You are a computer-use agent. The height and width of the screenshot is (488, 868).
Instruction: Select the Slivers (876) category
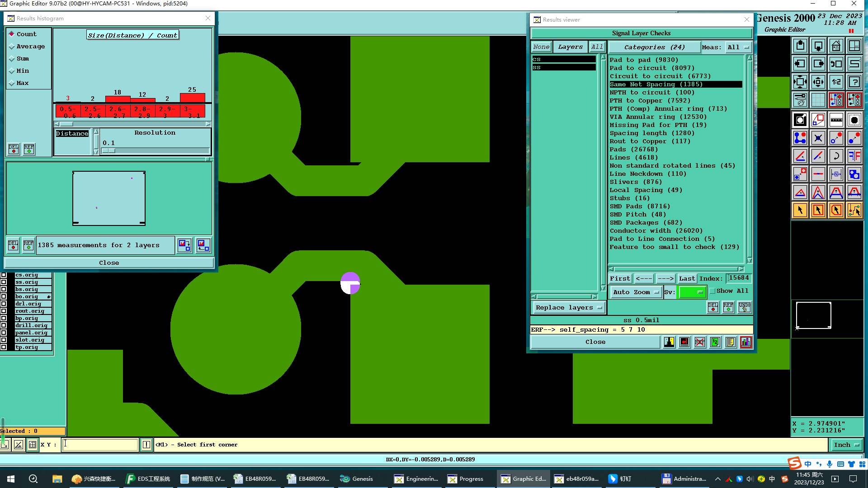636,182
